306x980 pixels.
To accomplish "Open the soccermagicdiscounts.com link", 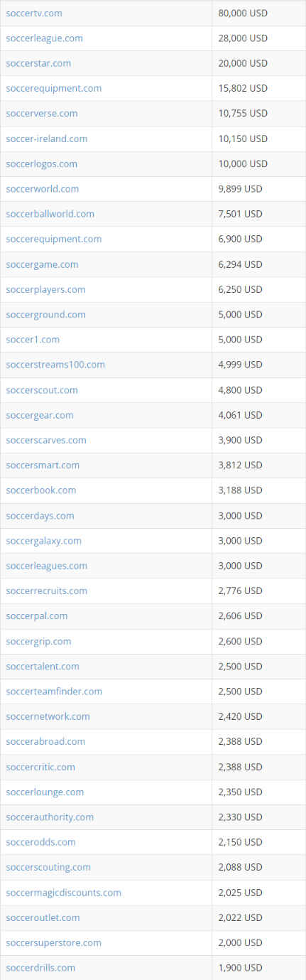I will [63, 893].
